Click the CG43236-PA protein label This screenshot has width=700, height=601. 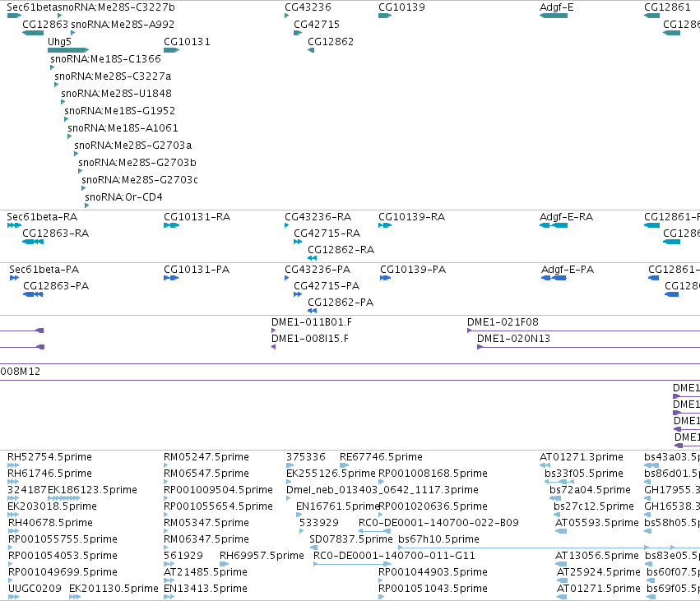click(318, 270)
